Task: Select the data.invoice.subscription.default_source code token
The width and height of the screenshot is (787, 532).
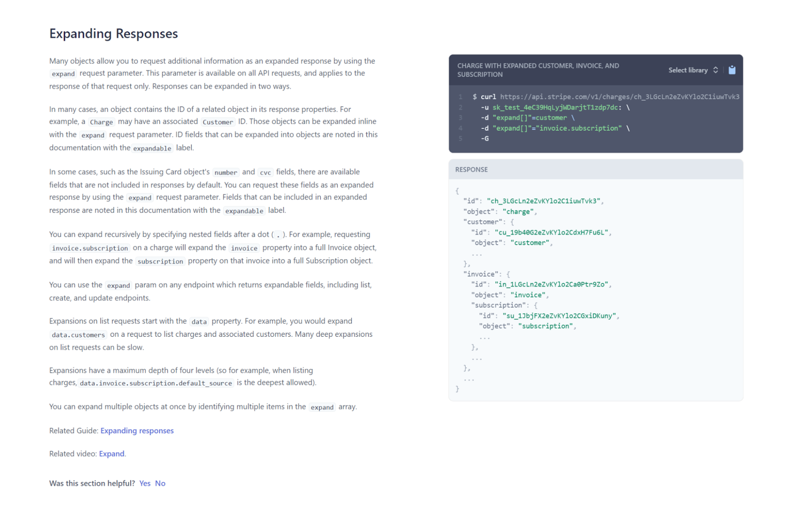Action: (156, 383)
